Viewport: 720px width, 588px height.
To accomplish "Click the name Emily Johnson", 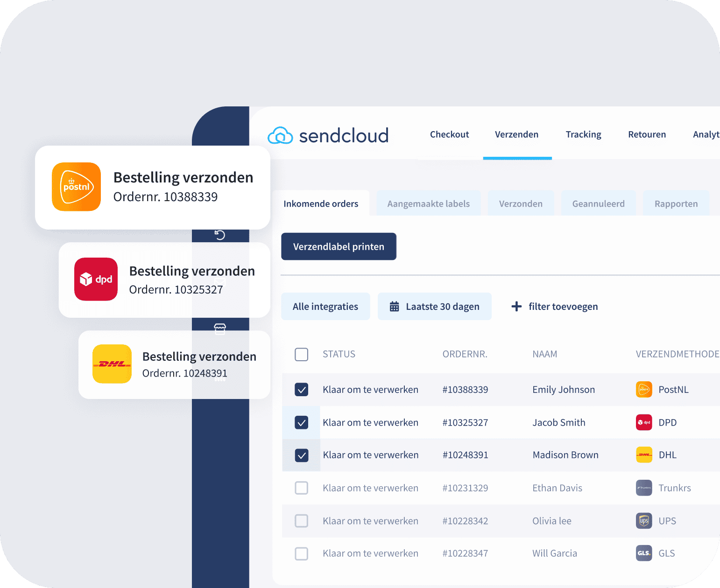I will point(564,390).
